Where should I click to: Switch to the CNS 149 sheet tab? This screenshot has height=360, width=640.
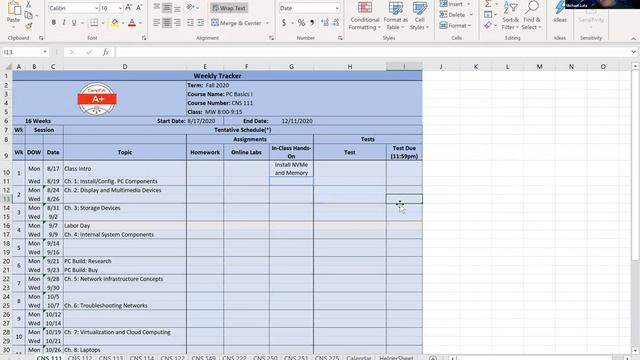coord(203,358)
